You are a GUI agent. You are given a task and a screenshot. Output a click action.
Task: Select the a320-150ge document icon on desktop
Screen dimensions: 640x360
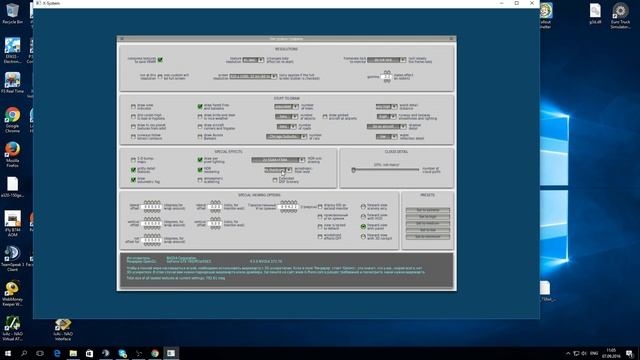point(12,187)
